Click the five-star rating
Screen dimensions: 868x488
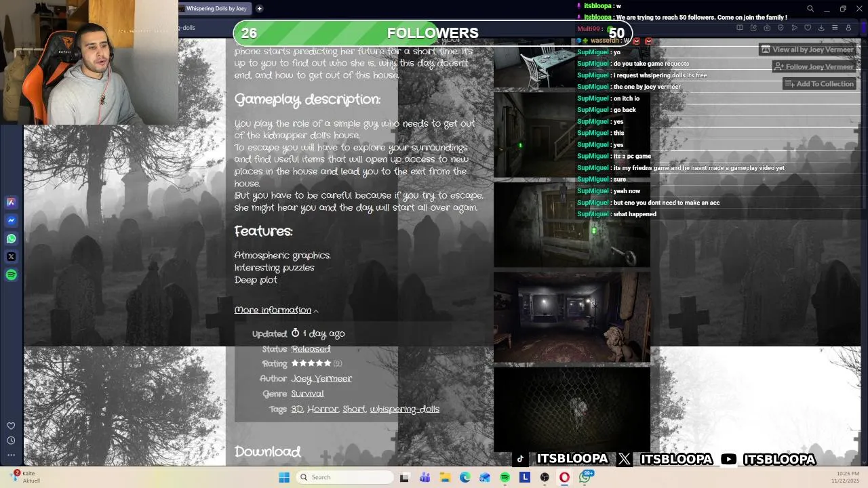click(311, 364)
